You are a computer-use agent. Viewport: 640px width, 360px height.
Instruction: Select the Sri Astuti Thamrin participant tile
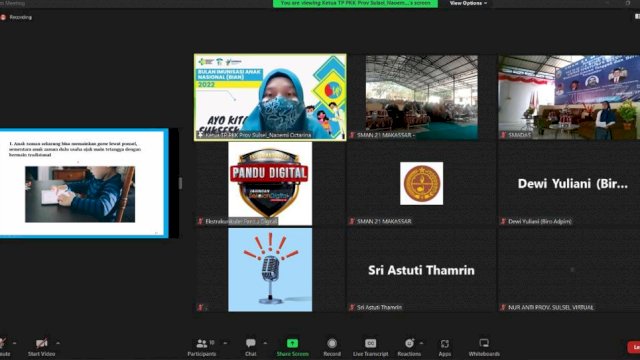[422, 270]
